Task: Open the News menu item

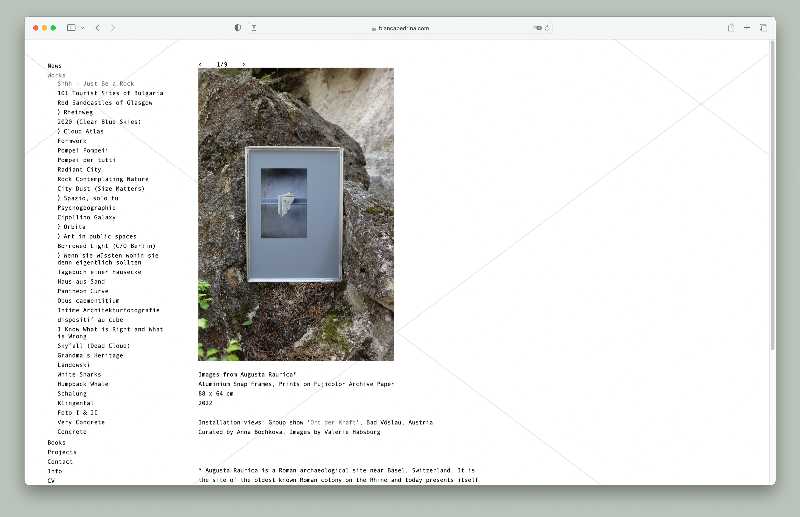Action: click(x=54, y=65)
